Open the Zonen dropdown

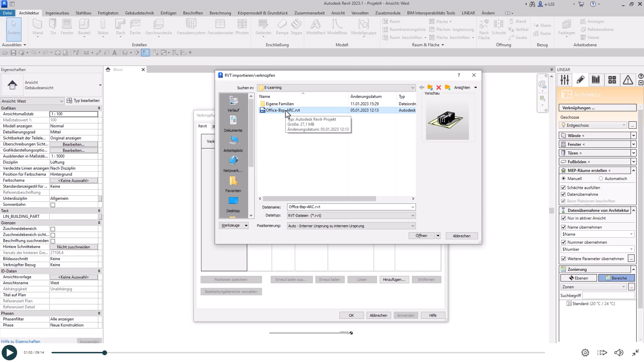click(594, 287)
